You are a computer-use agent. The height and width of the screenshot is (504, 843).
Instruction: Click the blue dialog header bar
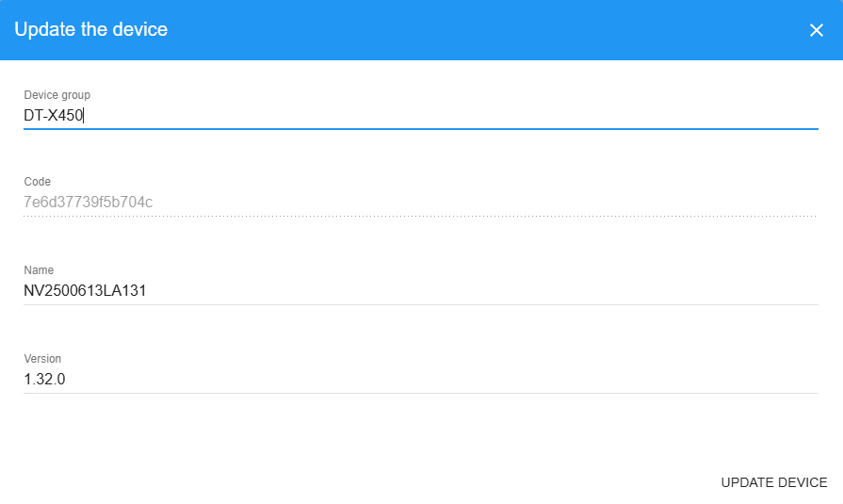coord(471,30)
